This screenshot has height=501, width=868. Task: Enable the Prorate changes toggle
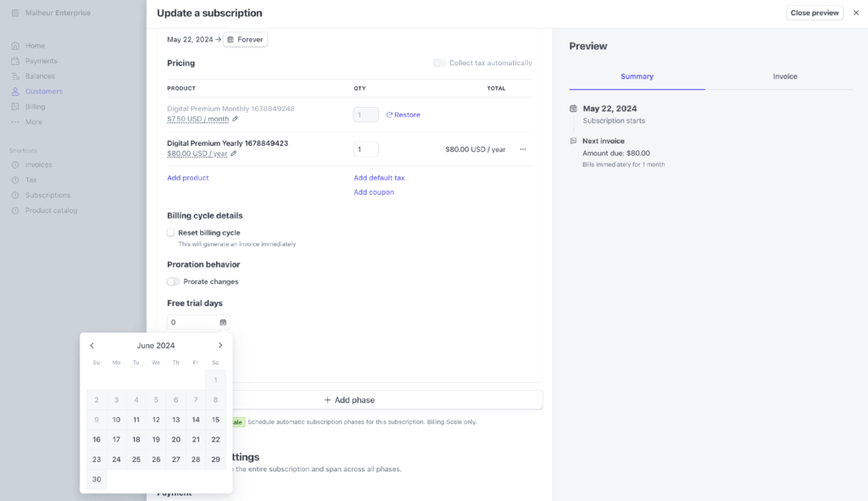tap(174, 281)
